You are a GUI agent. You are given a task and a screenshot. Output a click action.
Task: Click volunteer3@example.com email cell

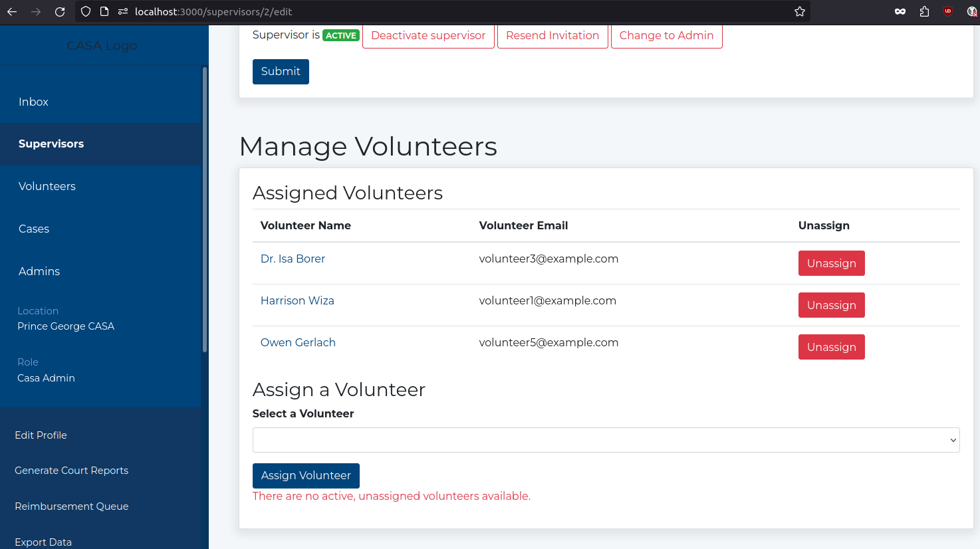(549, 259)
